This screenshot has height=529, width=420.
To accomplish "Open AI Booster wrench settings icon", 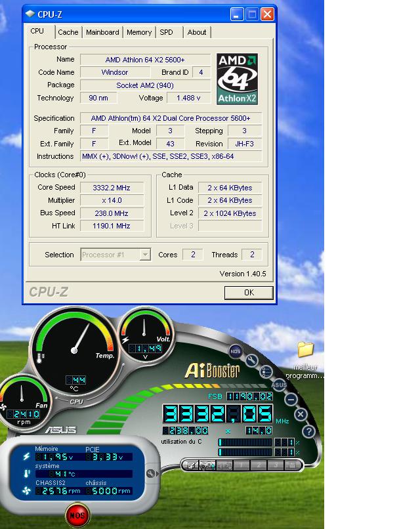I will tap(251, 360).
